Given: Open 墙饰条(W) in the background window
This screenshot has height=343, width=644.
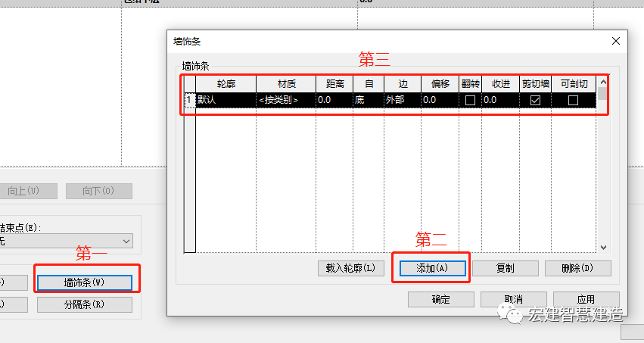Looking at the screenshot, I should 85,282.
